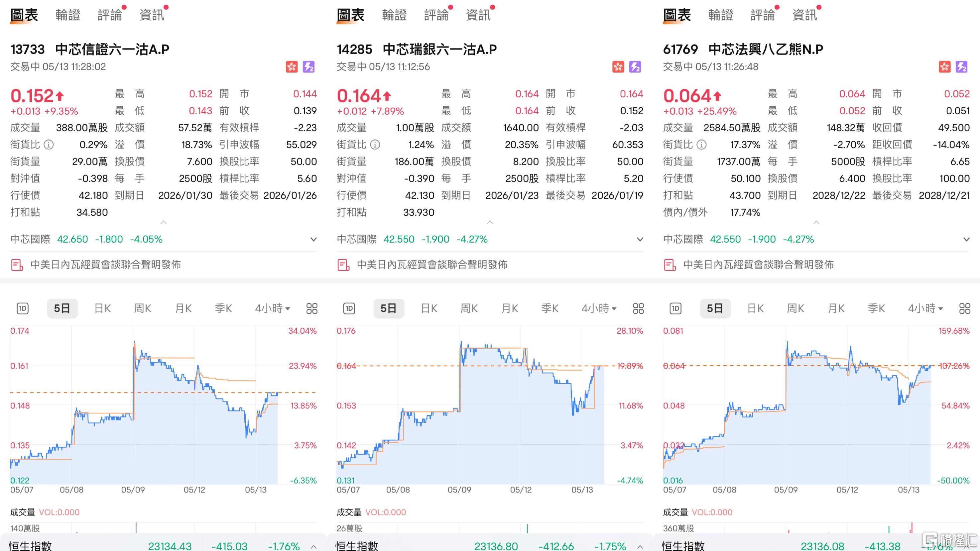Select 月K period in 61769 chart
Image resolution: width=980 pixels, height=551 pixels.
point(836,308)
